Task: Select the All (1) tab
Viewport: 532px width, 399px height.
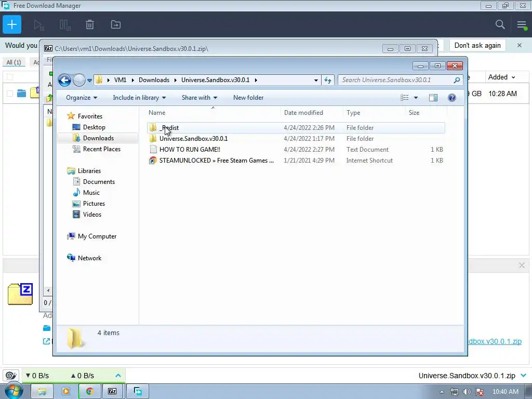Action: 14,62
